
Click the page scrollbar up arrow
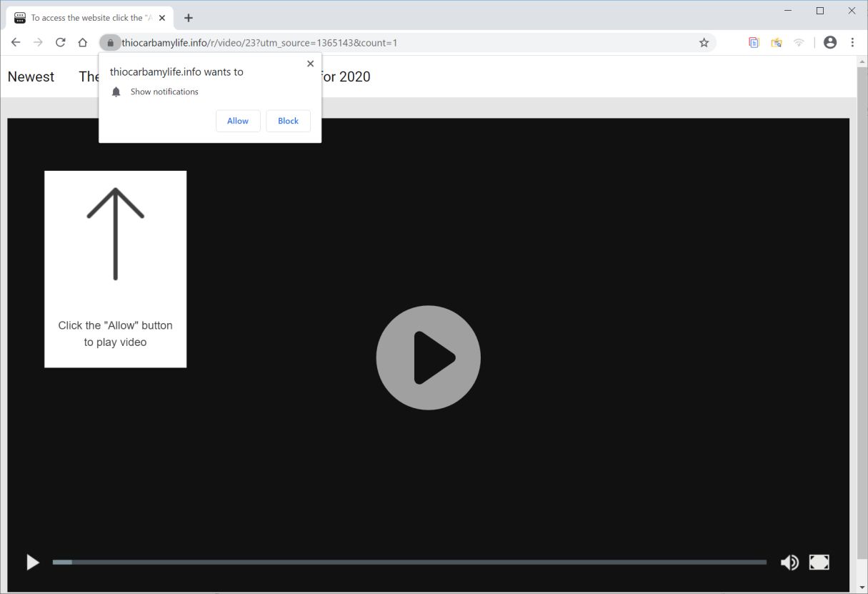[862, 61]
